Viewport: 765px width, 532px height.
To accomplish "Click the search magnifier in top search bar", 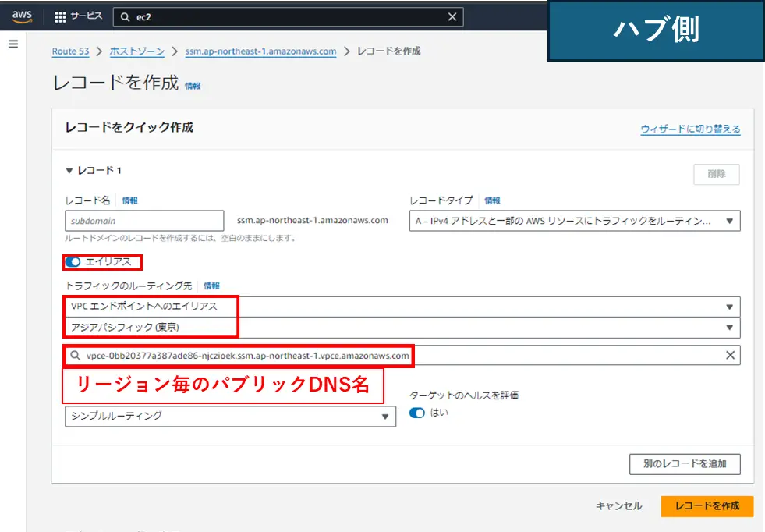I will click(126, 17).
